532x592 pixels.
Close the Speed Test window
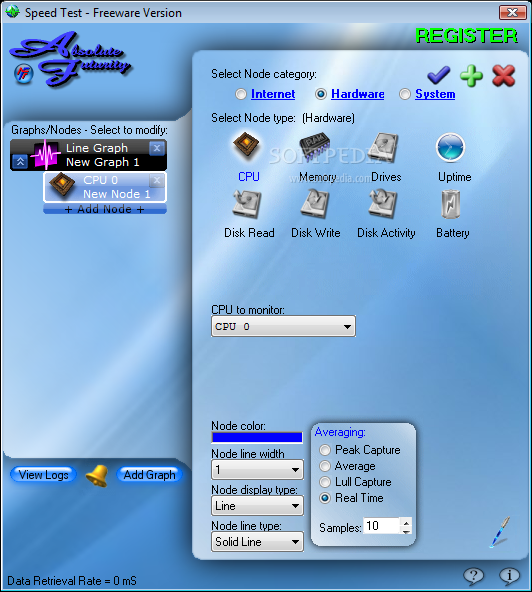[x=512, y=12]
